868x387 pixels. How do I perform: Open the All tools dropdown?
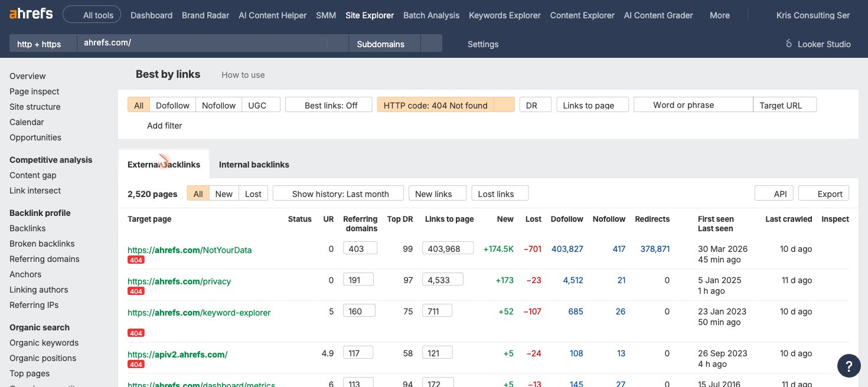[92, 15]
